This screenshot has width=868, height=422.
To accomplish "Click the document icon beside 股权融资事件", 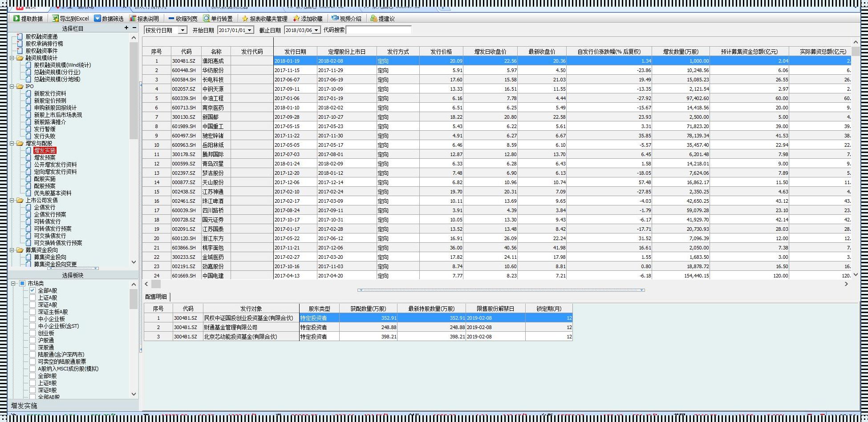I will 20,51.
